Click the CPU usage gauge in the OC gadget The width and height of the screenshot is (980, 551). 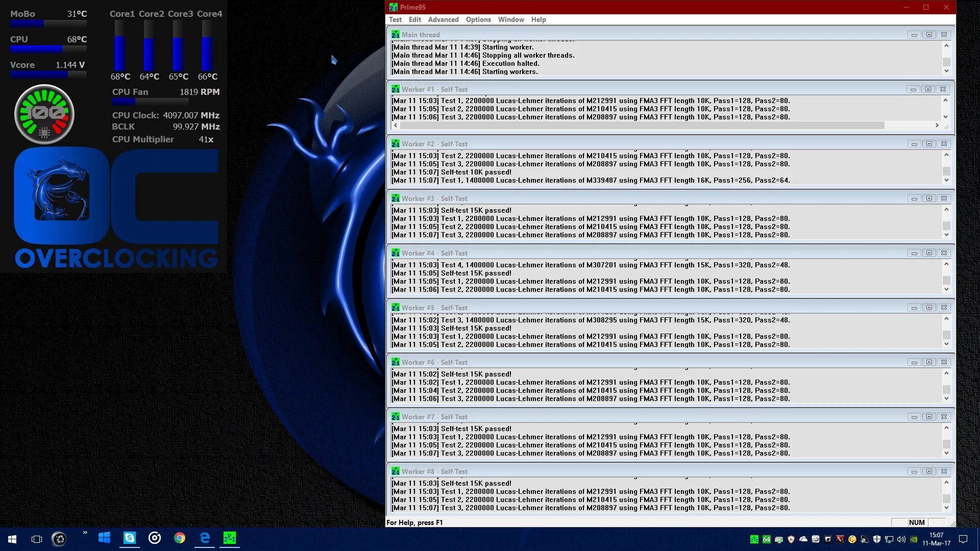[x=44, y=114]
